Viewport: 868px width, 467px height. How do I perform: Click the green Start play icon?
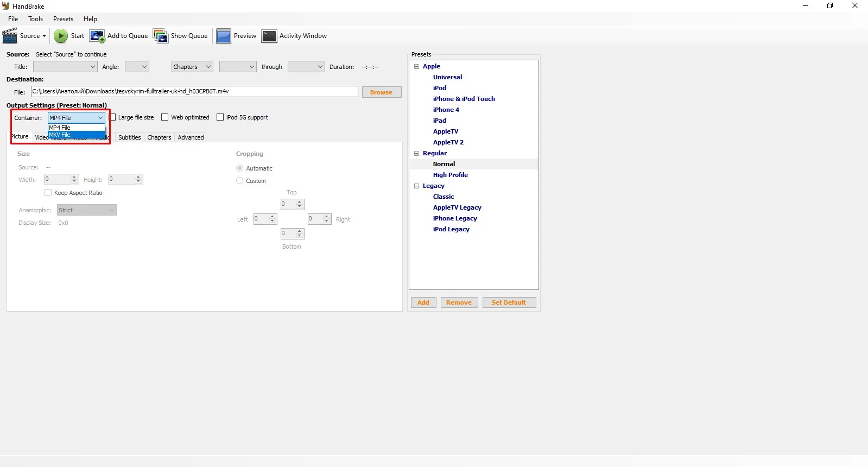(x=60, y=36)
